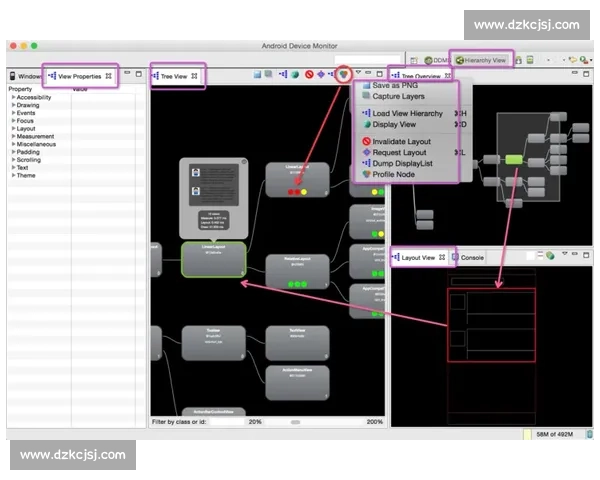Expand the Focus property group

click(x=13, y=121)
